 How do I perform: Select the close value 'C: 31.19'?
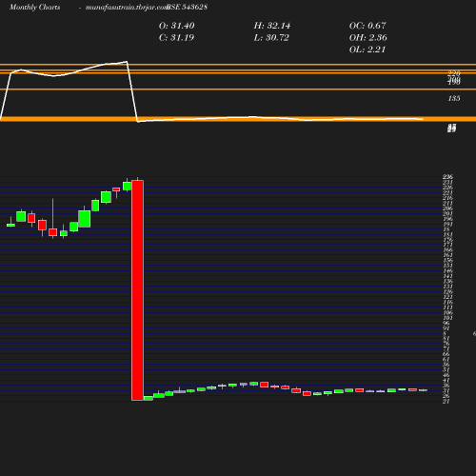(176, 37)
